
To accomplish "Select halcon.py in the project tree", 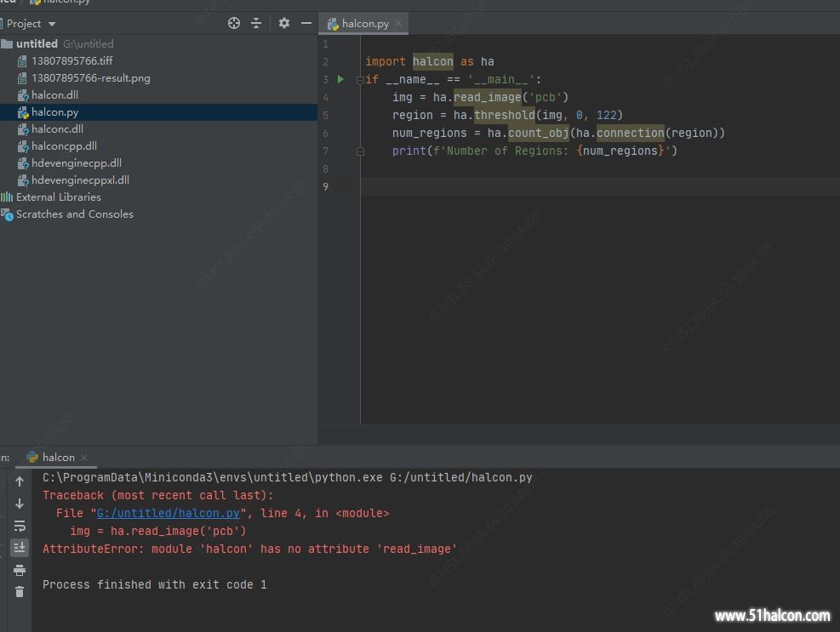I will click(54, 112).
